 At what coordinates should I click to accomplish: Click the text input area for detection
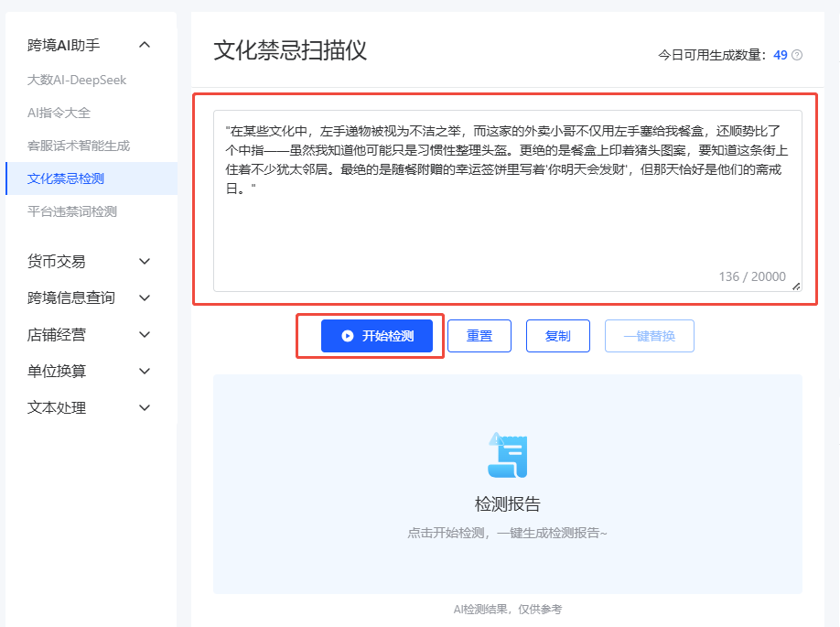507,201
